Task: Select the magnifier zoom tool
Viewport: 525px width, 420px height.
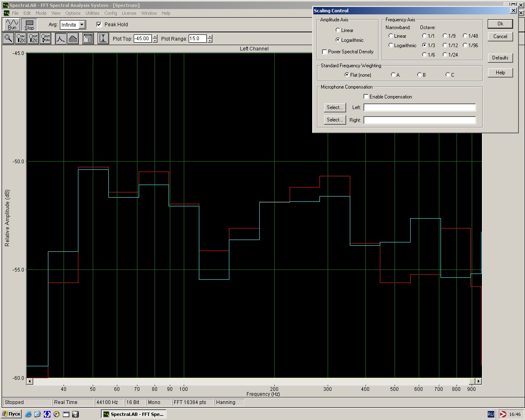Action: (8, 39)
